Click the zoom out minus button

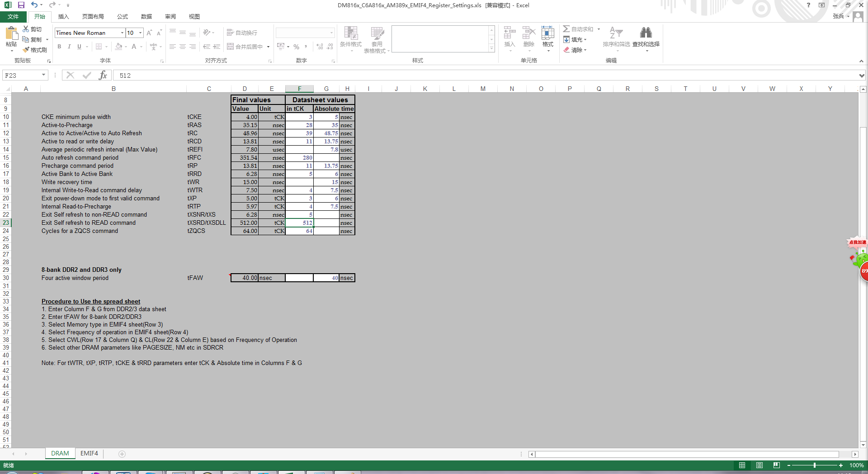pyautogui.click(x=789, y=465)
